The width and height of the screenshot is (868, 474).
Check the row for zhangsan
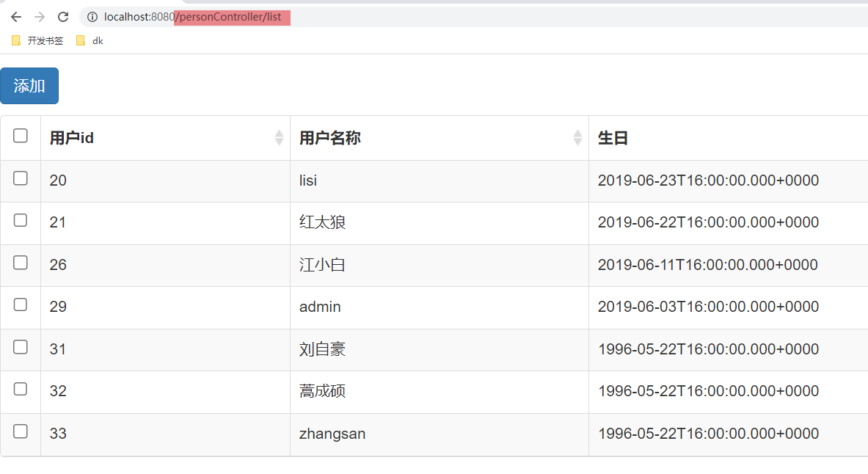click(x=21, y=431)
